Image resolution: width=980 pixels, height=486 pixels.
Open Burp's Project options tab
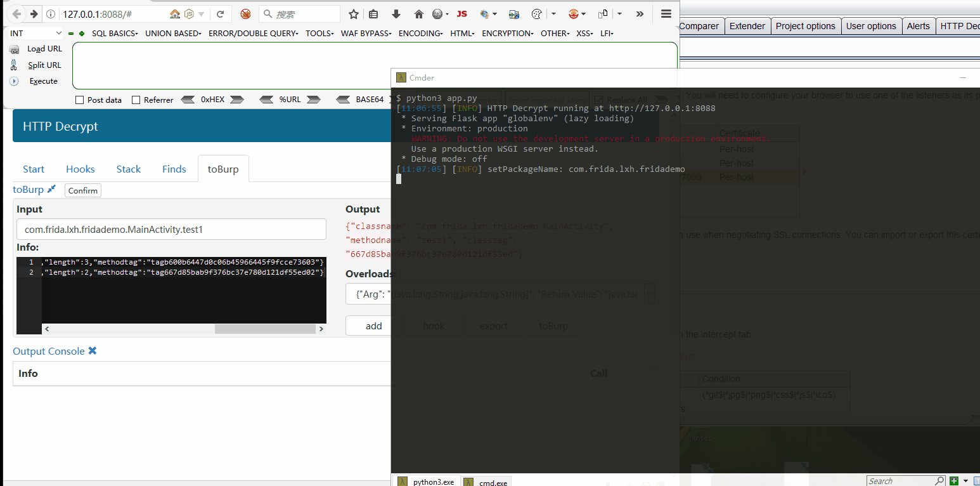(x=806, y=26)
